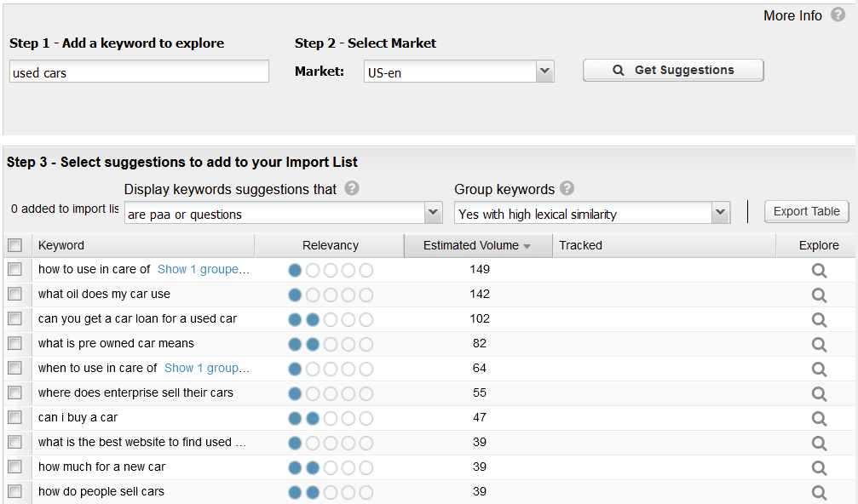The height and width of the screenshot is (504, 858).
Task: Click the Export Table button
Action: click(805, 211)
